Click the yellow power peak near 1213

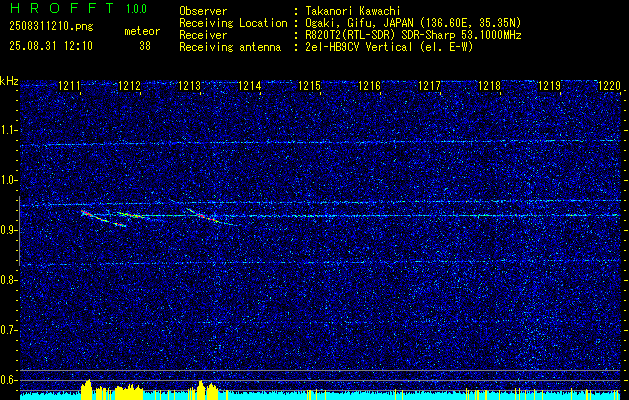201,390
